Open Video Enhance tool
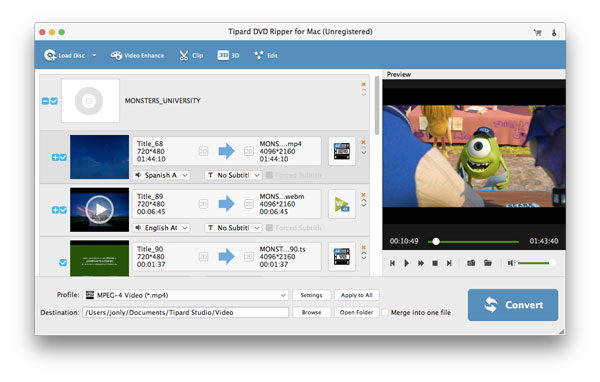600x382 pixels. (x=137, y=56)
